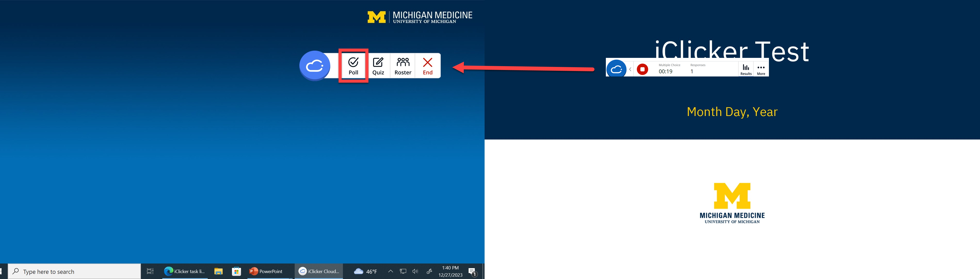Open iClicker Cloud taskbar item
The width and height of the screenshot is (980, 279).
pyautogui.click(x=318, y=271)
